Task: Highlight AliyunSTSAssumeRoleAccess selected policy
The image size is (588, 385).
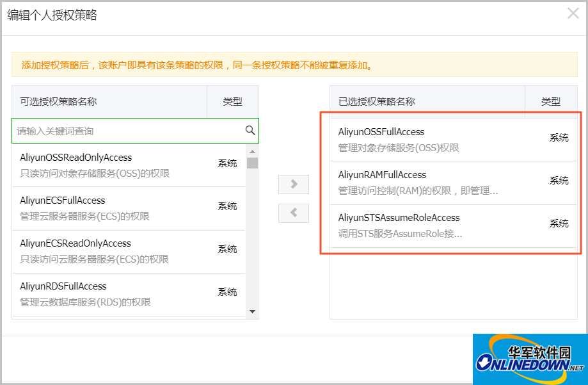Action: [399, 218]
